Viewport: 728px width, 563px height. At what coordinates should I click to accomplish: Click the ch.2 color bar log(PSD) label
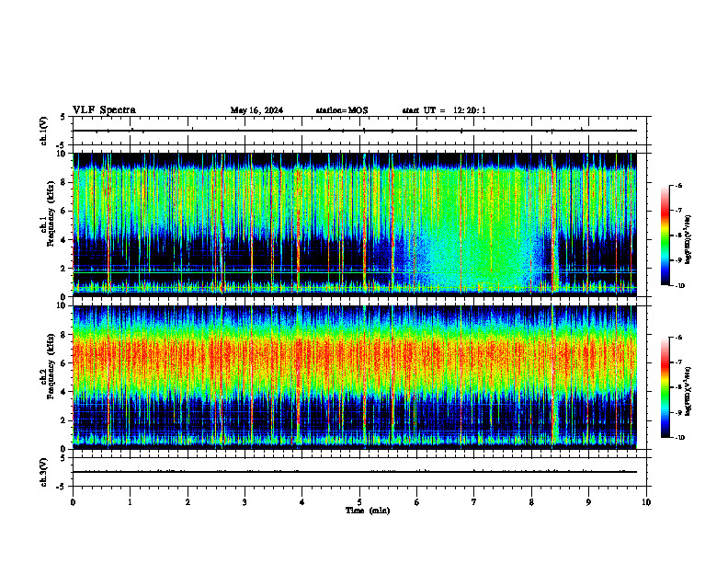click(x=688, y=392)
